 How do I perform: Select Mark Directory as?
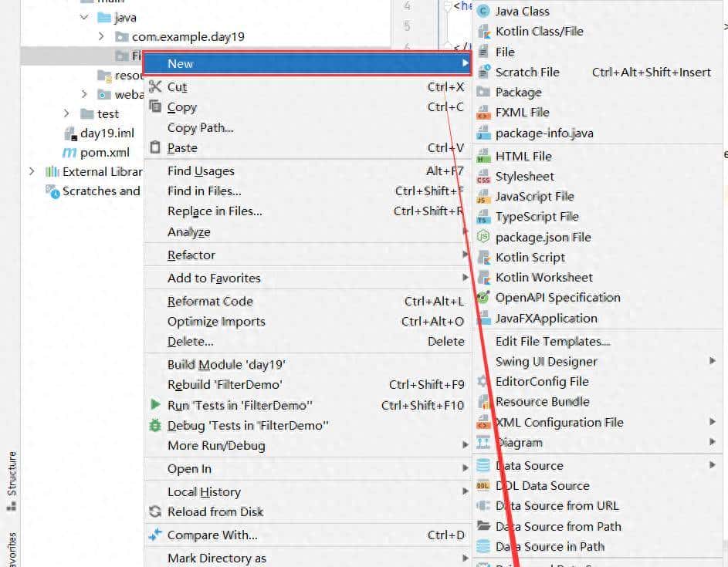(x=307, y=559)
